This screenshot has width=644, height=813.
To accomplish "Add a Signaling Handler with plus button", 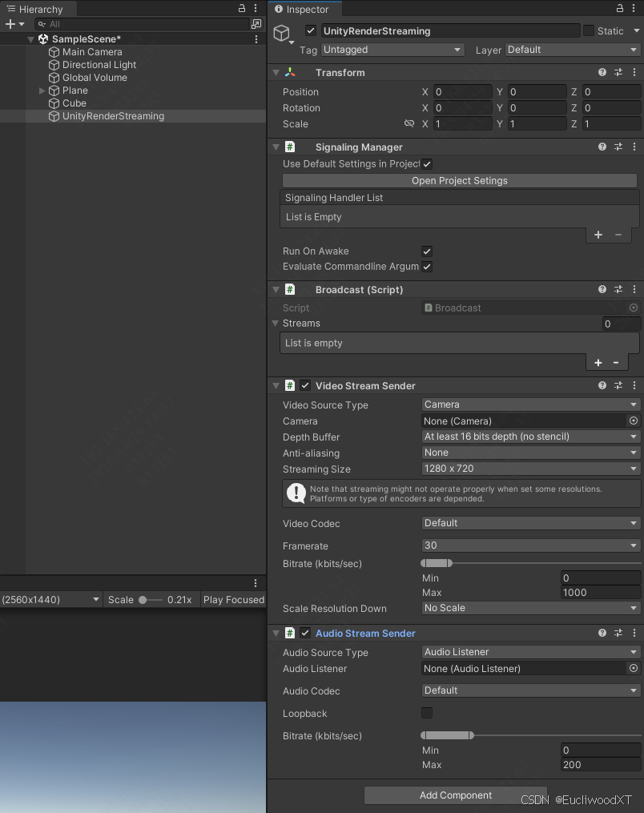I will (598, 235).
